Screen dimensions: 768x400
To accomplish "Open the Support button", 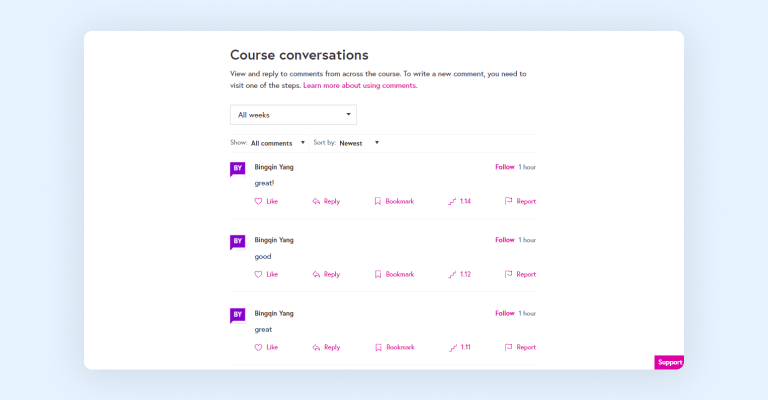I will 669,362.
